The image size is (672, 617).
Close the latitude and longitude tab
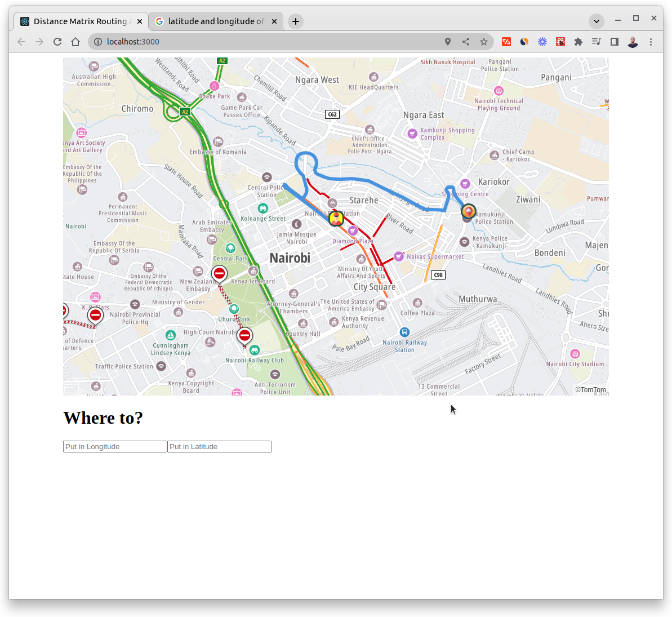[x=274, y=21]
